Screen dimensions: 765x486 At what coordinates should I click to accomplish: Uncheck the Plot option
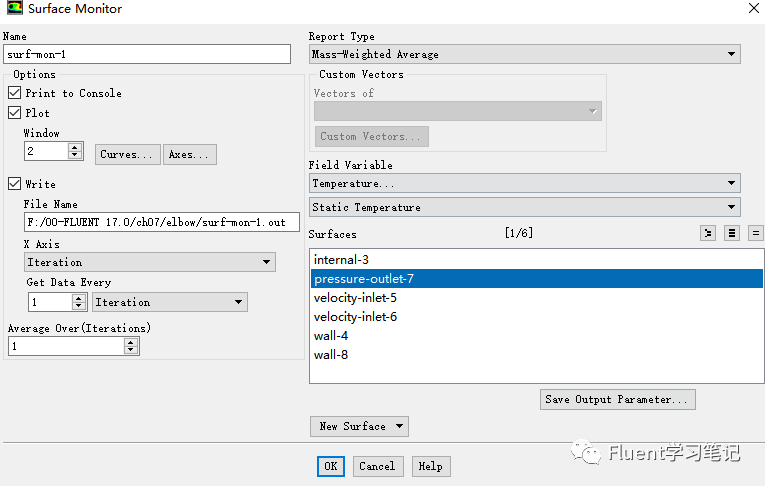[x=15, y=113]
